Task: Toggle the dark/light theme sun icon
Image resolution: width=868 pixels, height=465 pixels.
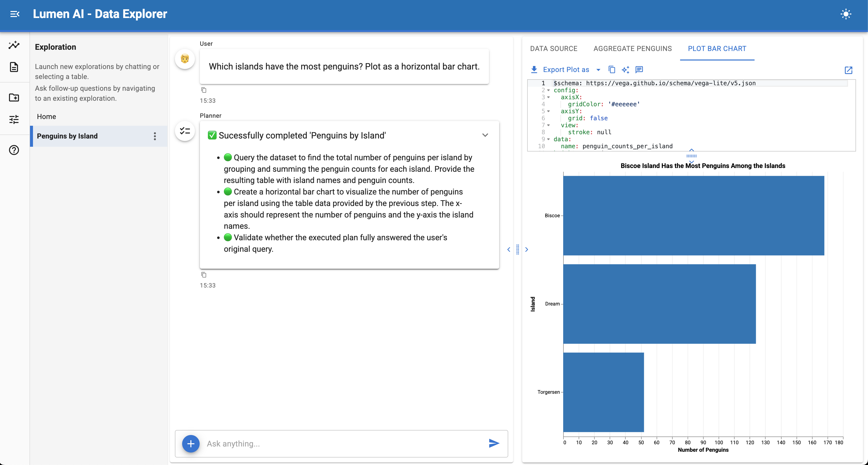Action: [846, 14]
